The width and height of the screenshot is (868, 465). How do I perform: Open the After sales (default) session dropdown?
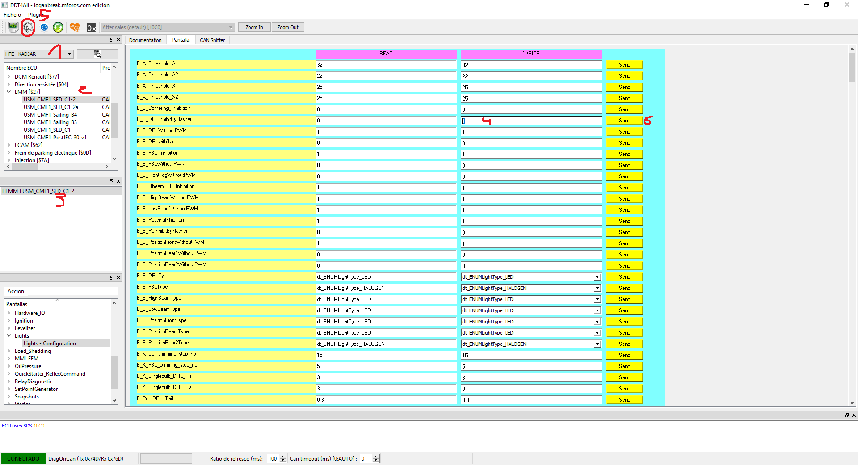tap(168, 27)
